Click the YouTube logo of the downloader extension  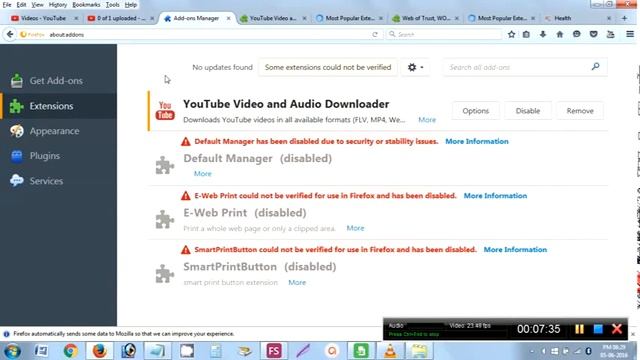(165, 111)
